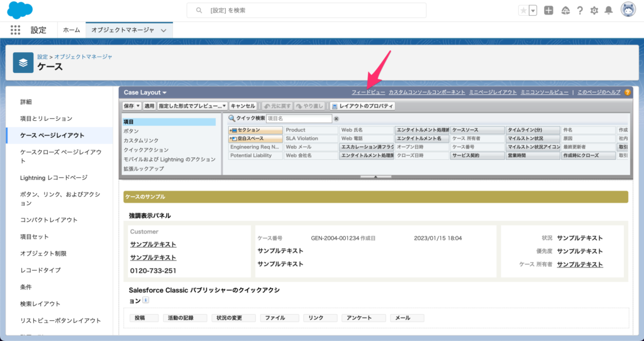644x341 pixels.
Task: Add page to favorites with star
Action: (x=523, y=10)
